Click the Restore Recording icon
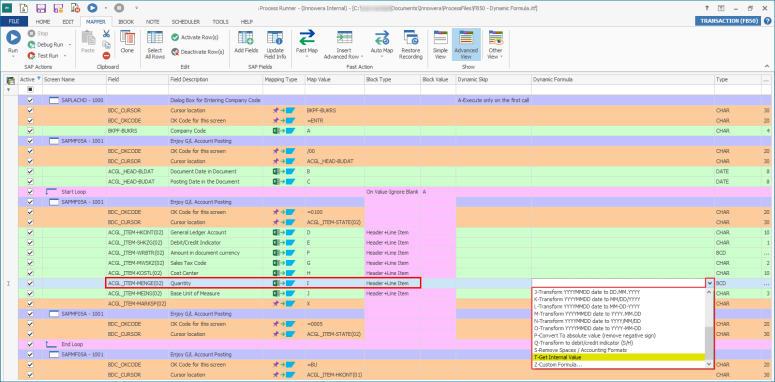Image resolution: width=775 pixels, height=382 pixels. [x=411, y=38]
